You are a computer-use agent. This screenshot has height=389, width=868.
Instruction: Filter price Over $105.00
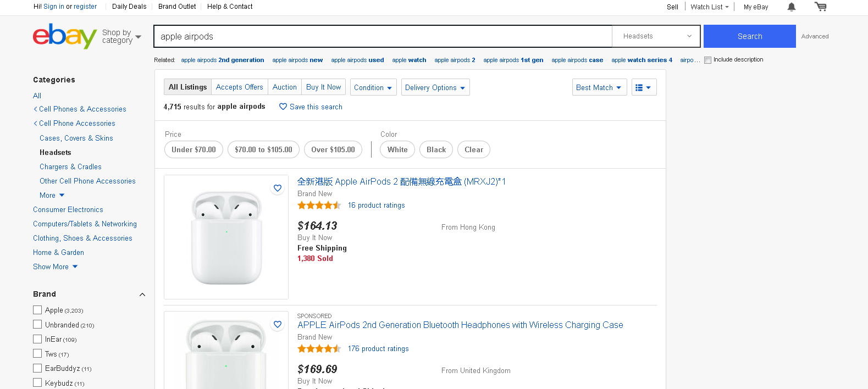[333, 149]
